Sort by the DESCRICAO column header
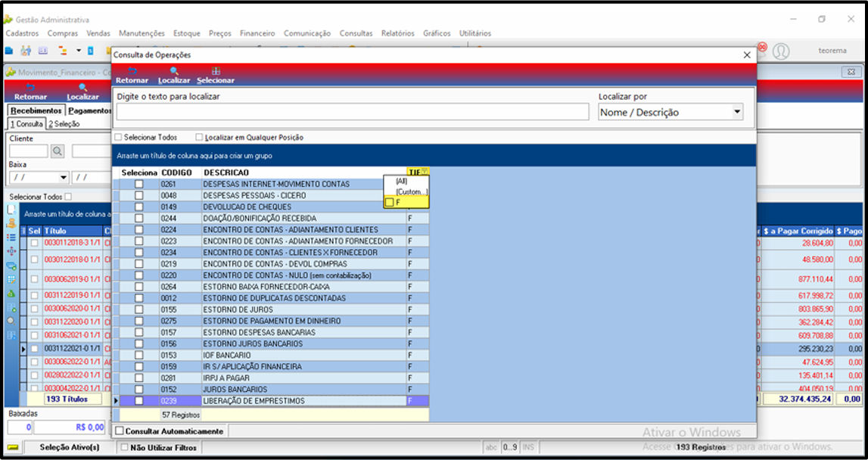 point(304,172)
